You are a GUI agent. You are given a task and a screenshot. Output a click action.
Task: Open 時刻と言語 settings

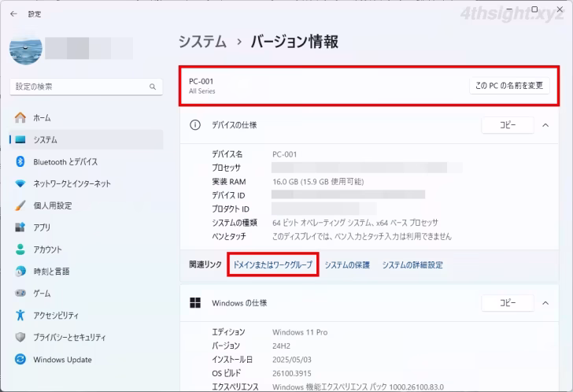pos(87,271)
